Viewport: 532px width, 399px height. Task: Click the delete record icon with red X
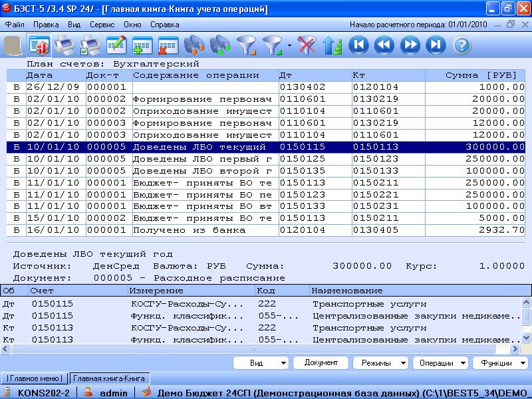167,45
